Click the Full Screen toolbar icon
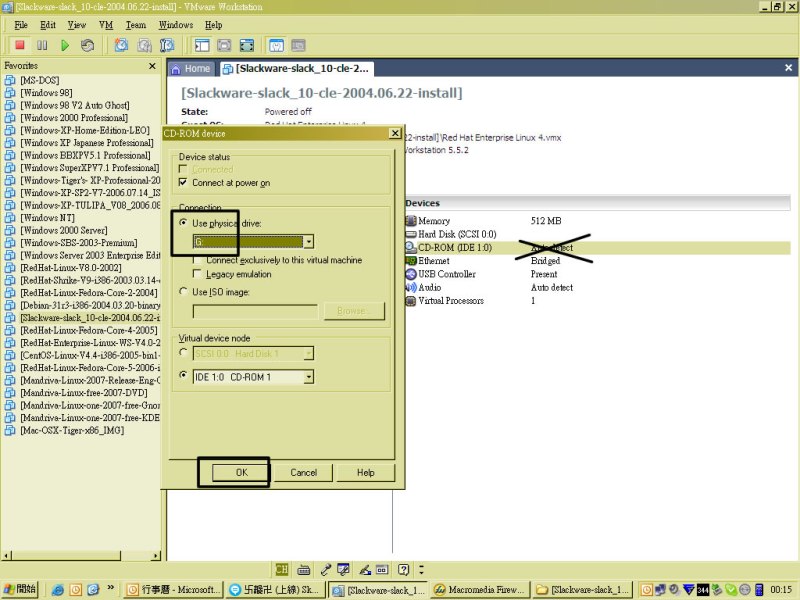800x600 pixels. [x=247, y=45]
